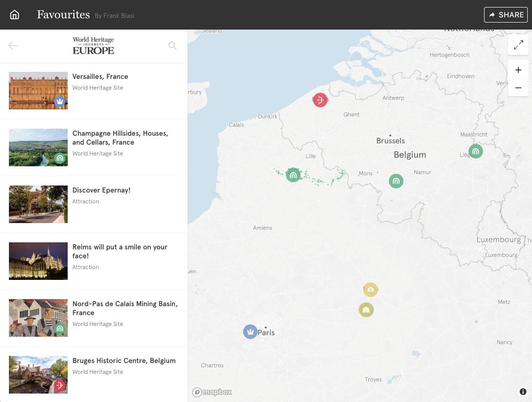
Task: Click Brussels label on map
Action: [x=391, y=141]
